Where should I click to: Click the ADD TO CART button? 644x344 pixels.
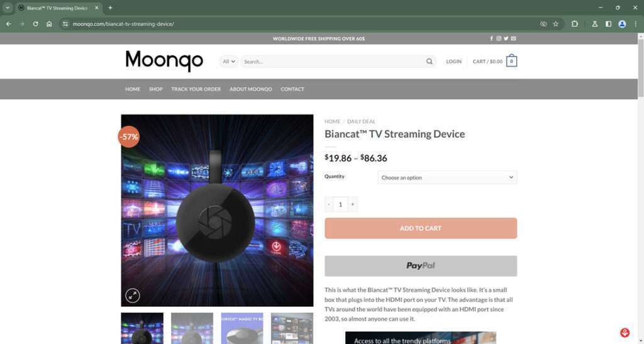(421, 228)
